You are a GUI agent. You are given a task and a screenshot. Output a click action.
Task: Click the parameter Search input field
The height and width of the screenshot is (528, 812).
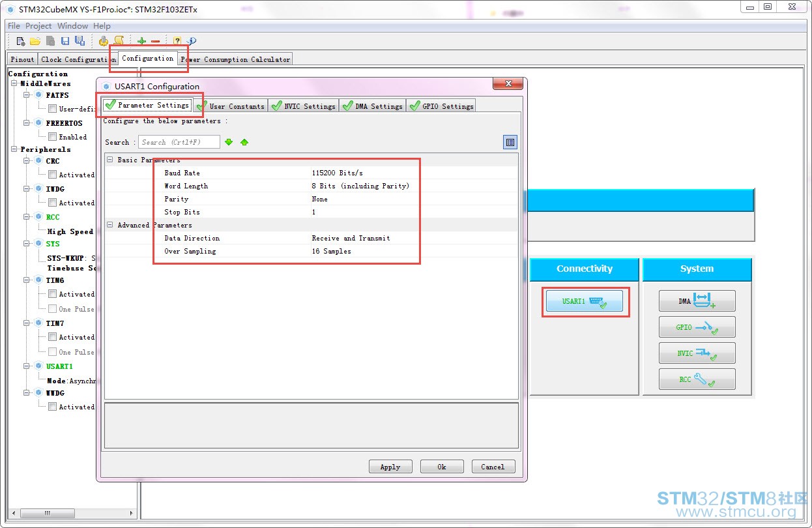[179, 142]
